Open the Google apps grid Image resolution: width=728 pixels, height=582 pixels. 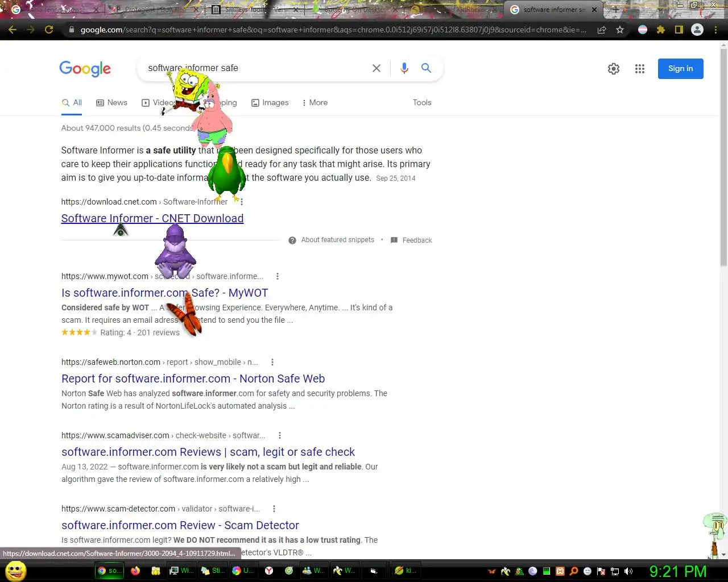pos(640,69)
